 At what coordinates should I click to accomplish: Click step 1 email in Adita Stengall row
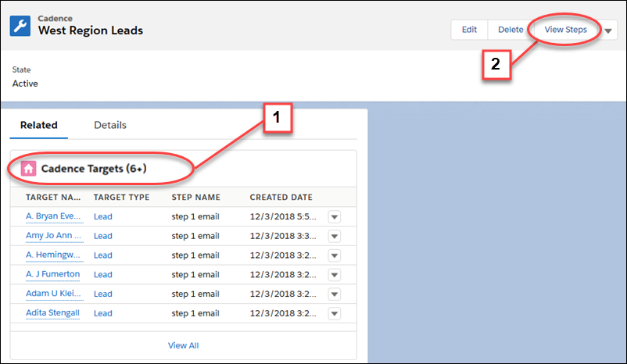(x=195, y=313)
